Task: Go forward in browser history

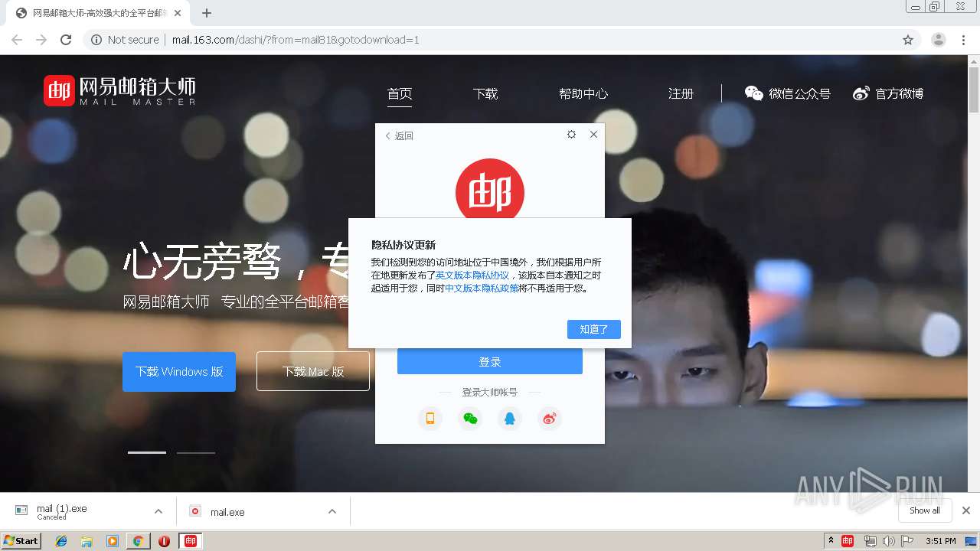Action: [41, 40]
